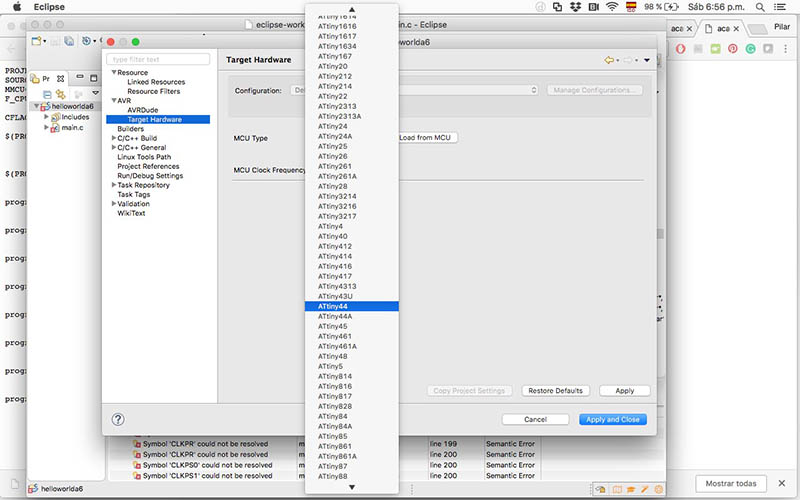Click the Spanish flag input source icon
The width and height of the screenshot is (800, 500).
(631, 7)
